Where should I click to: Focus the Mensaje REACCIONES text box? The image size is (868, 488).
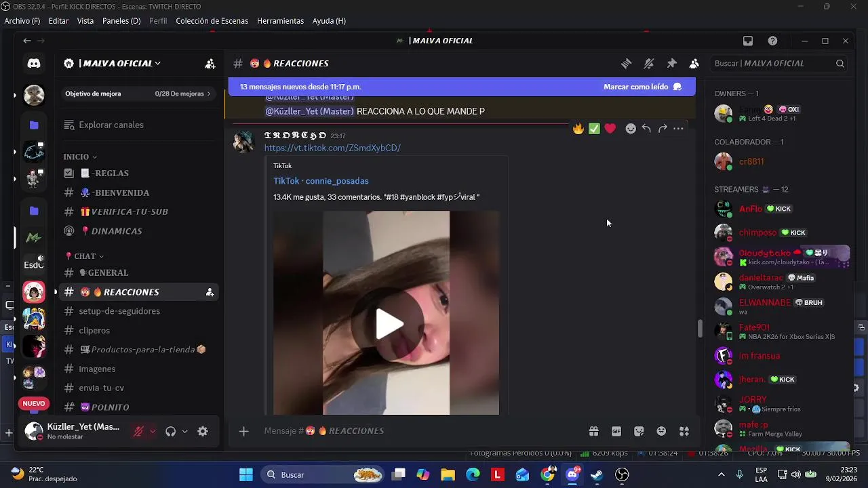click(x=420, y=431)
